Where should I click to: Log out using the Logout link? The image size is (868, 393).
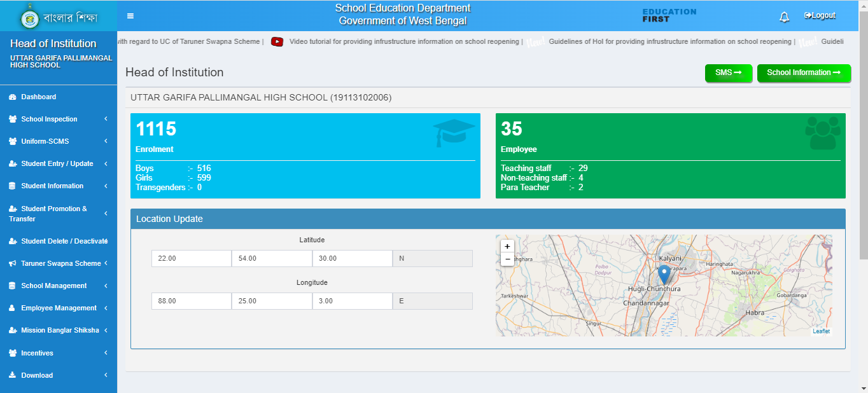820,16
